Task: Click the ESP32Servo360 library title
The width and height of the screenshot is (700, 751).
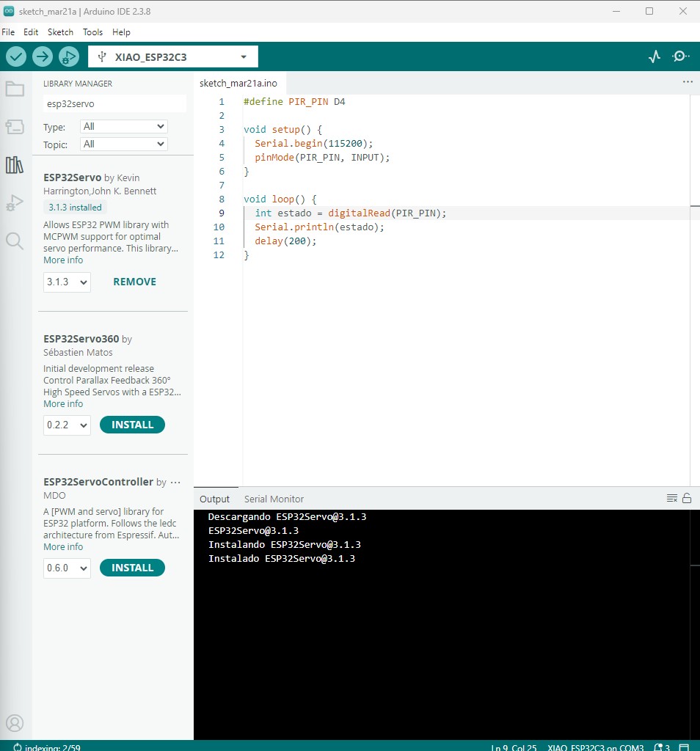Action: pyautogui.click(x=81, y=339)
